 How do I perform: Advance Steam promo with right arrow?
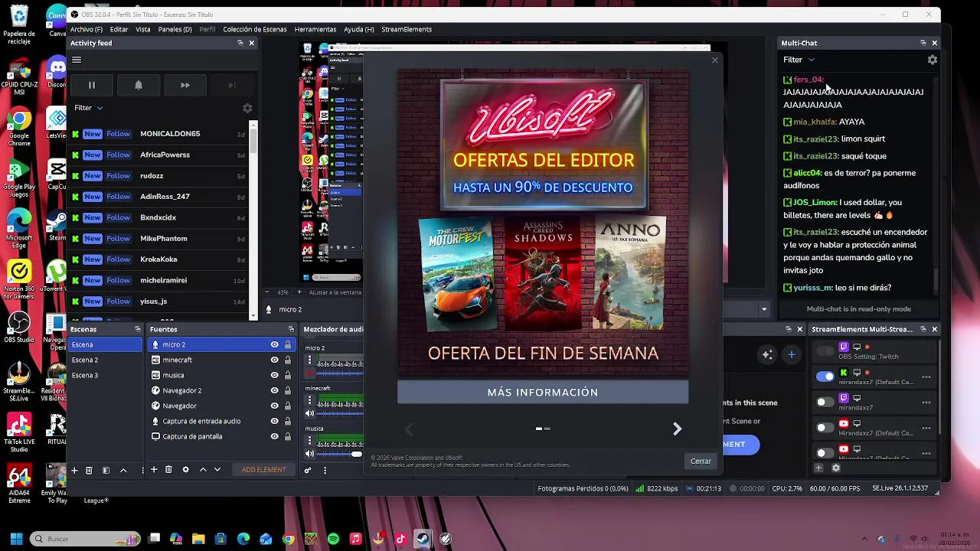click(677, 429)
